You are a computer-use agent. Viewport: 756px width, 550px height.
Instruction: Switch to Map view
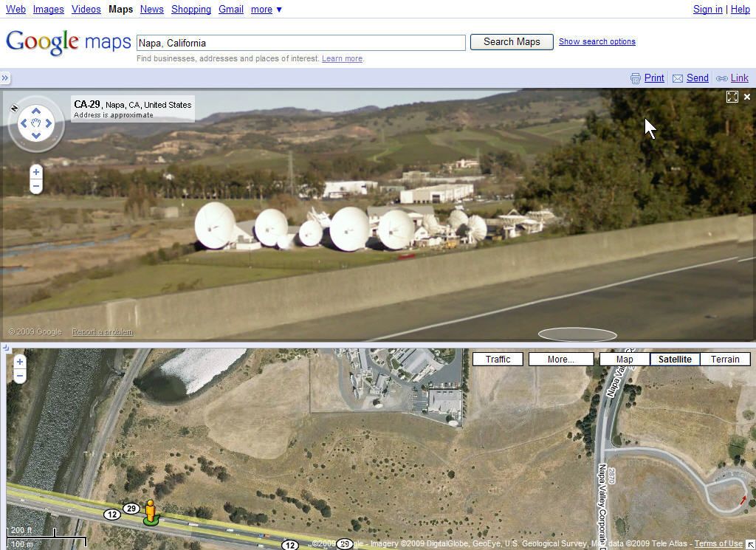pos(625,359)
